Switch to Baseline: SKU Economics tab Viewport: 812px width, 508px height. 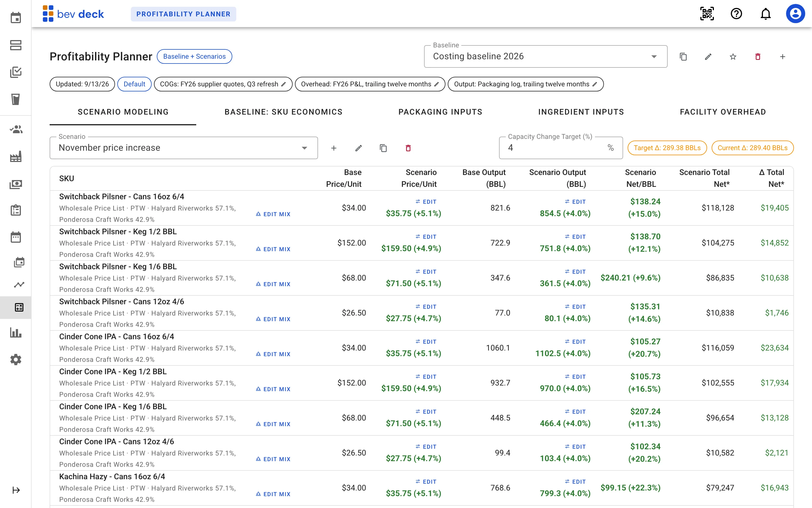click(284, 112)
